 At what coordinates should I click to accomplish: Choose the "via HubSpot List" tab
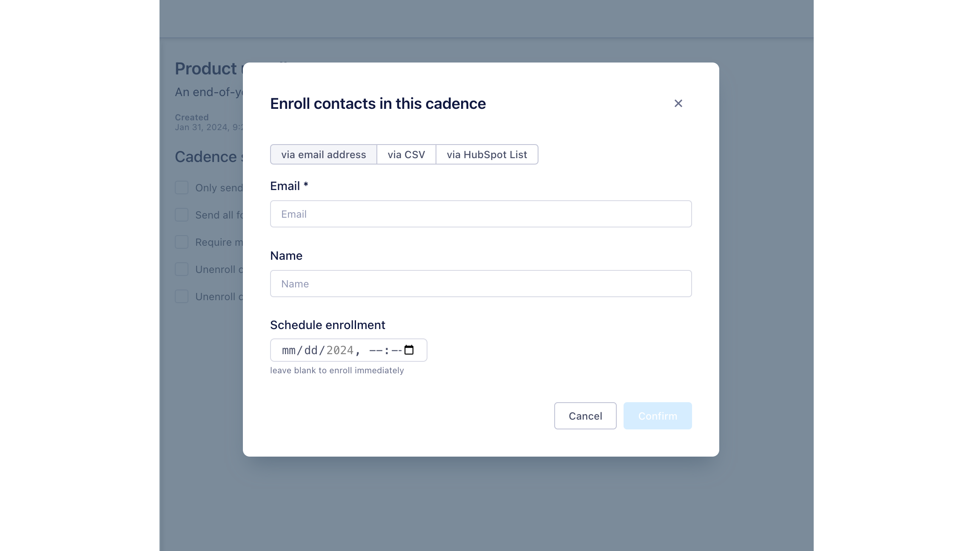coord(487,154)
